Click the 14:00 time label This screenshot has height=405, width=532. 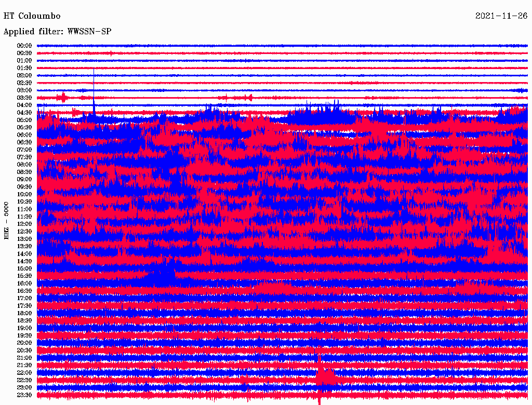(x=24, y=254)
